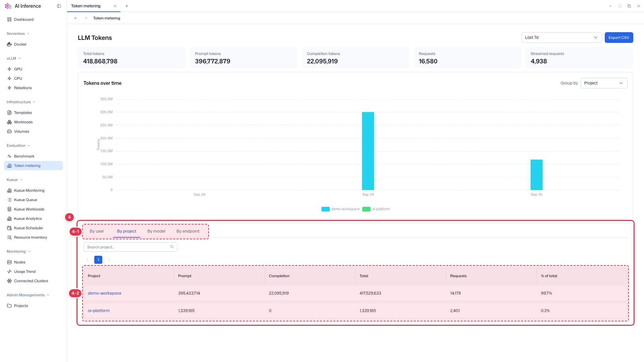Open Kueue Scheduler calendar icon

tap(9, 228)
